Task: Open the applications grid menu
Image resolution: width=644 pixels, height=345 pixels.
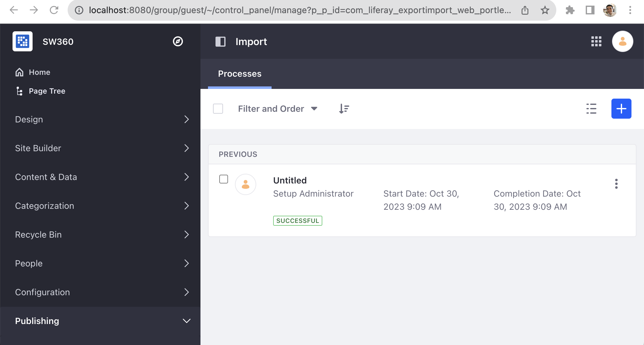Action: point(596,41)
